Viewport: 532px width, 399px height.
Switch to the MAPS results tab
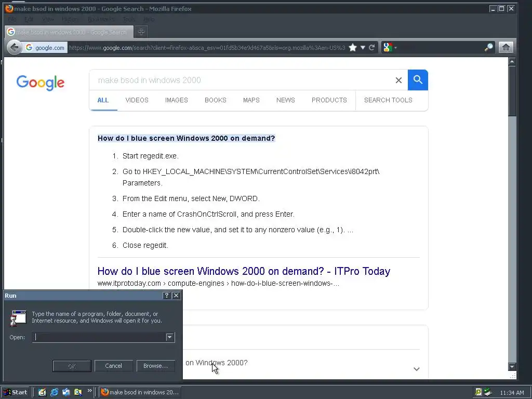(251, 100)
